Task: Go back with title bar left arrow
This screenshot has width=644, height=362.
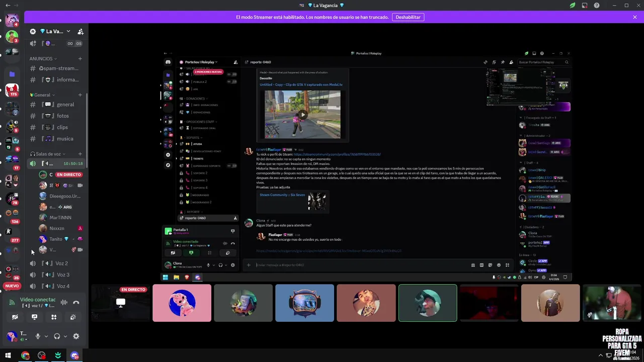Action: click(8, 6)
